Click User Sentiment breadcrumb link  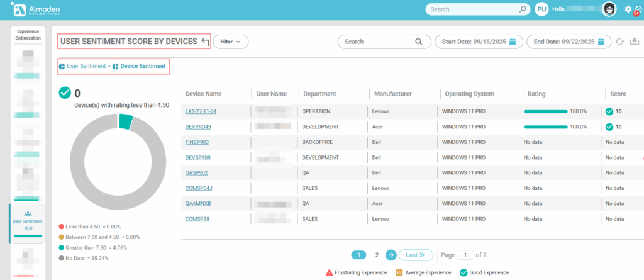pos(87,65)
